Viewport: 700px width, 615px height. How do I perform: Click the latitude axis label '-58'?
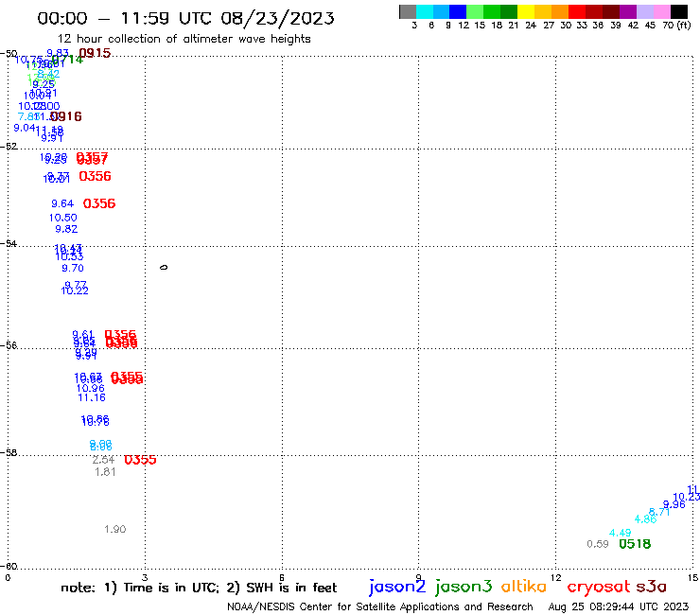click(10, 453)
